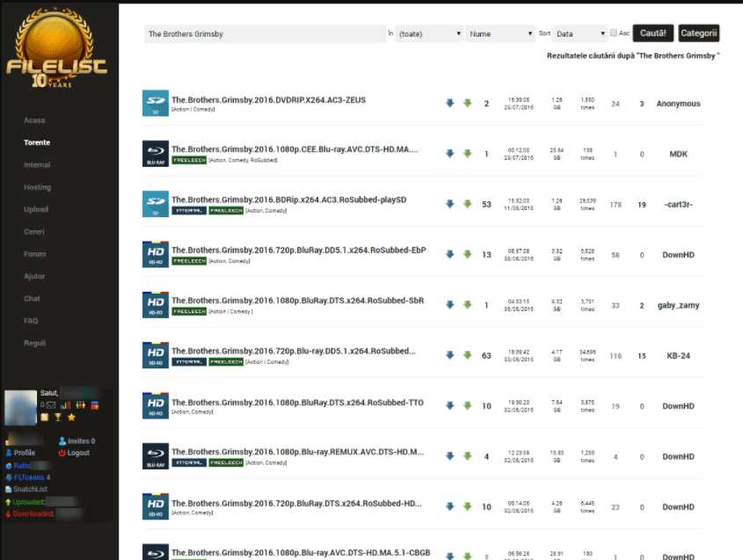
Task: Open Hosting in the sidebar menu
Action: pyautogui.click(x=38, y=187)
